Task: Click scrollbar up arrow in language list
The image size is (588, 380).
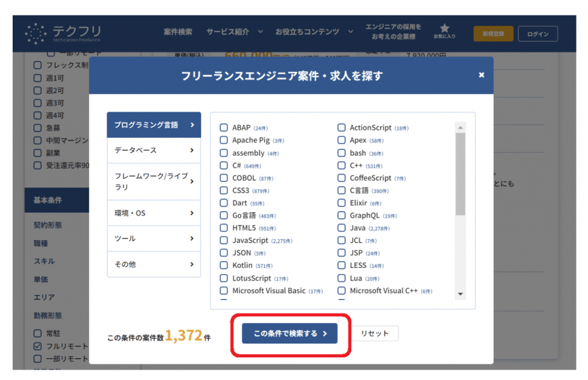Action: pos(461,127)
